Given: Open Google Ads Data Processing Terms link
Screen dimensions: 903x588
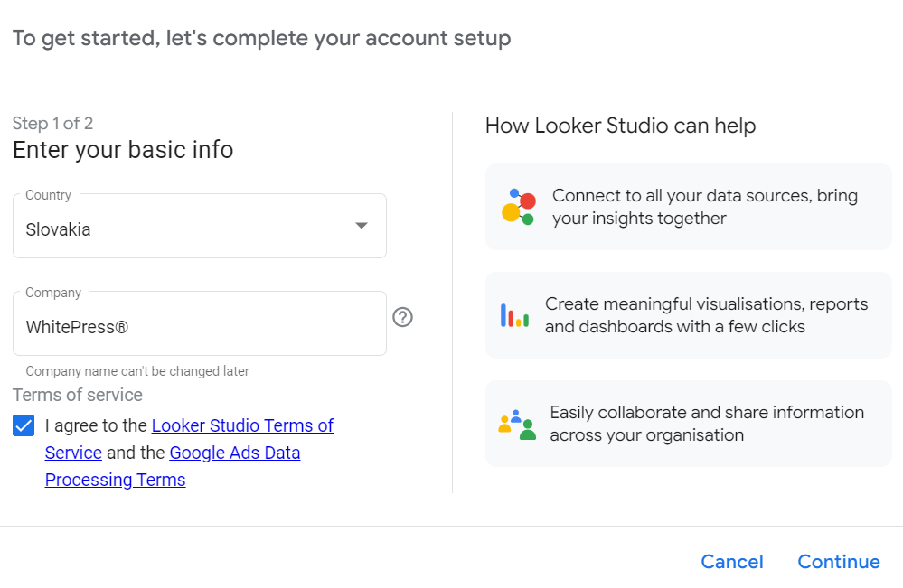Looking at the screenshot, I should pos(234,453).
